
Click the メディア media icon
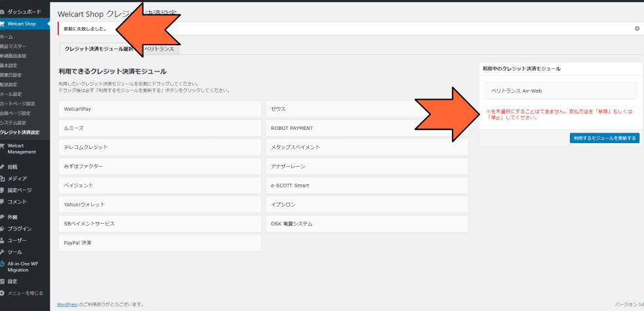tap(2, 178)
